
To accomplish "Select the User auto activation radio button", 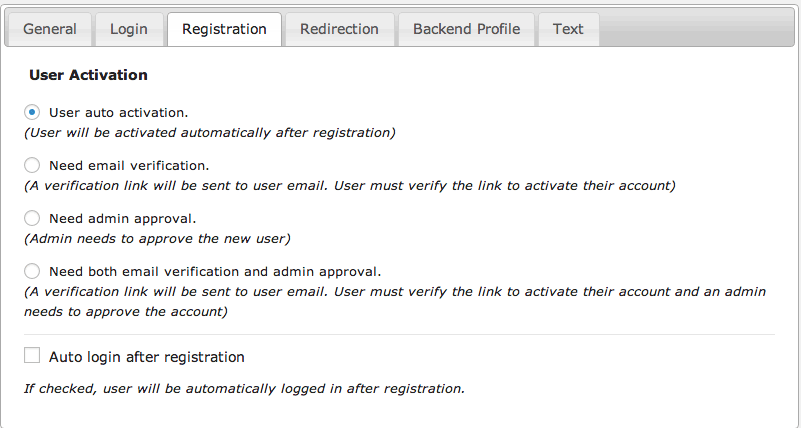I will click(x=32, y=112).
